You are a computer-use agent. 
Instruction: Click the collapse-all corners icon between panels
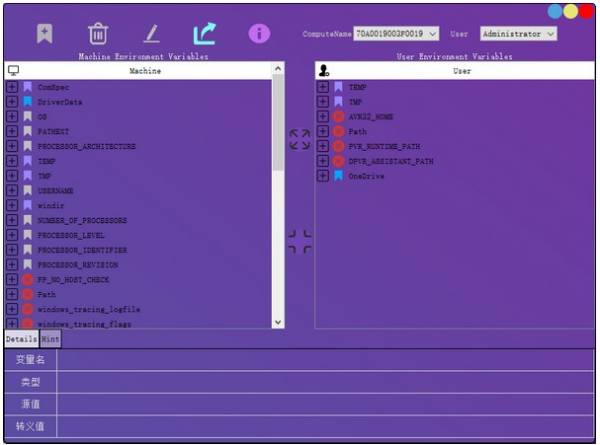pos(299,241)
